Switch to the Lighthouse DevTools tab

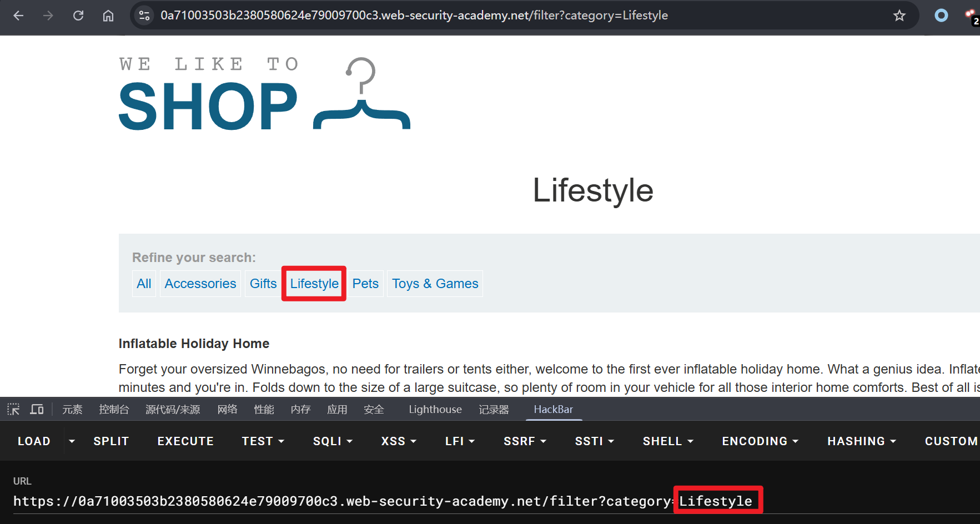tap(435, 410)
